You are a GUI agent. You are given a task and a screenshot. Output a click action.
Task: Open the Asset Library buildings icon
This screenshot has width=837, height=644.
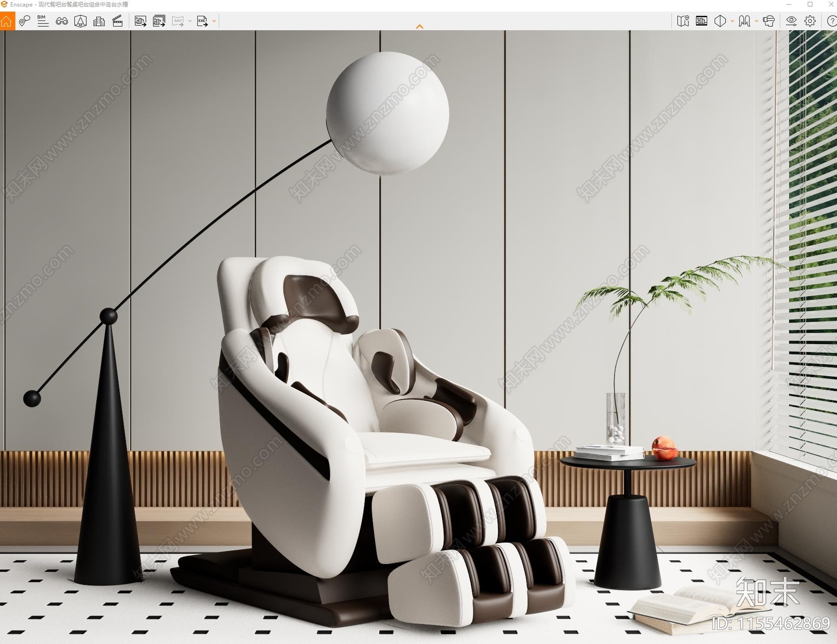(x=99, y=21)
